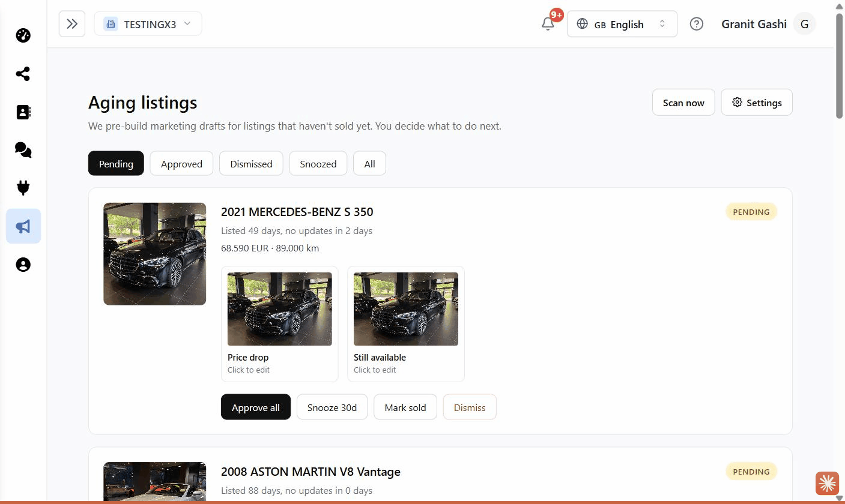Viewport: 845px width, 504px height.
Task: Click Approve all for Mercedes-Benz S 350
Action: click(x=256, y=407)
